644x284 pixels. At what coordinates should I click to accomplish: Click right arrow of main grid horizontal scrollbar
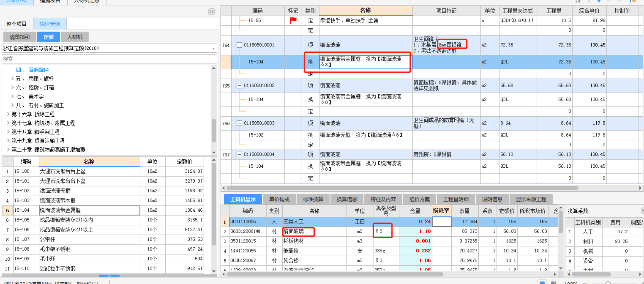(640, 188)
